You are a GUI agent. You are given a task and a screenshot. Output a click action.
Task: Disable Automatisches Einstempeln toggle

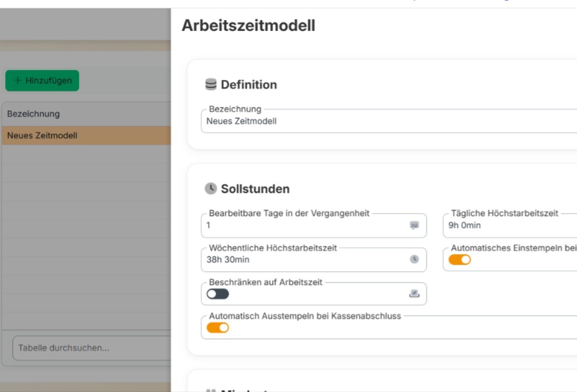pos(460,259)
